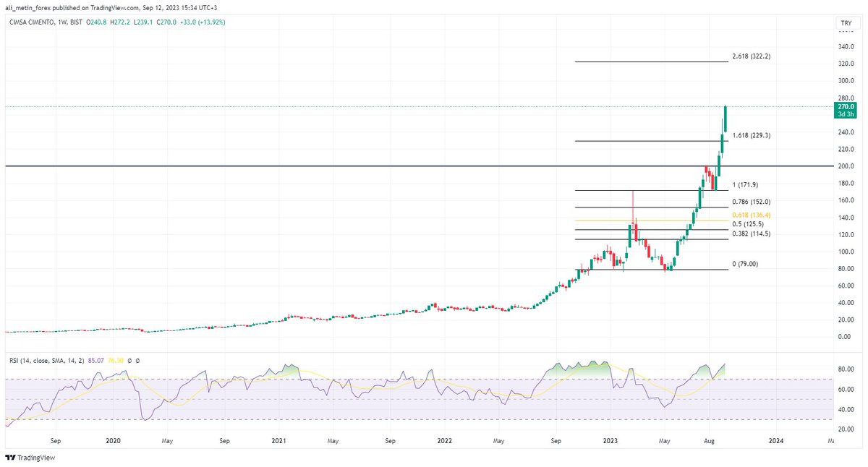868x467 pixels.
Task: Click the 2020 label on the time axis
Action: tap(113, 440)
